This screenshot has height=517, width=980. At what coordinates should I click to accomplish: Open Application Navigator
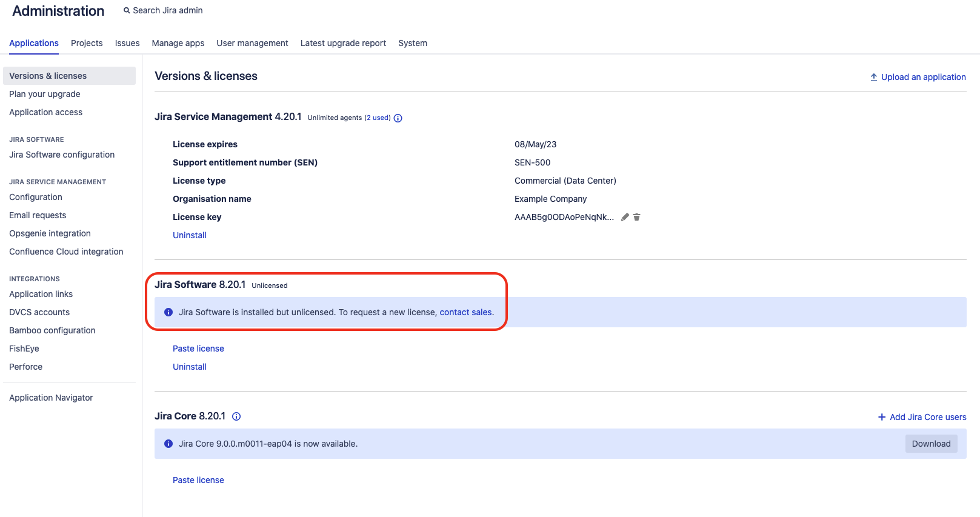51,398
